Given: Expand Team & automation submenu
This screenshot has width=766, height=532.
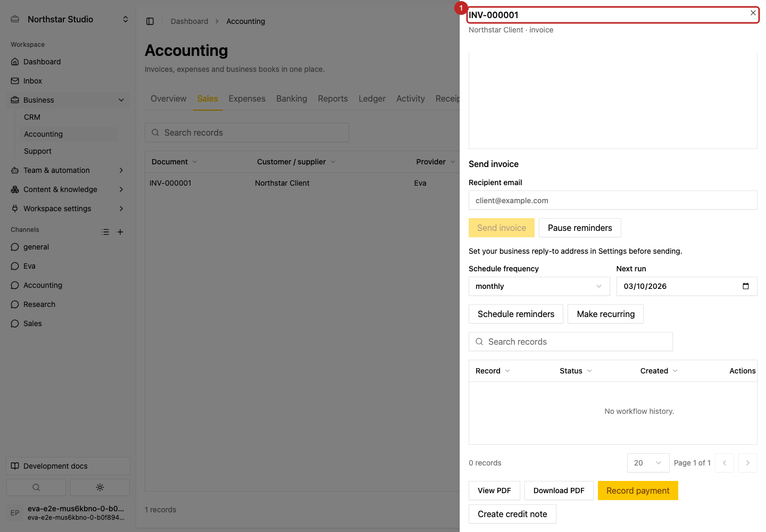Looking at the screenshot, I should (x=121, y=170).
